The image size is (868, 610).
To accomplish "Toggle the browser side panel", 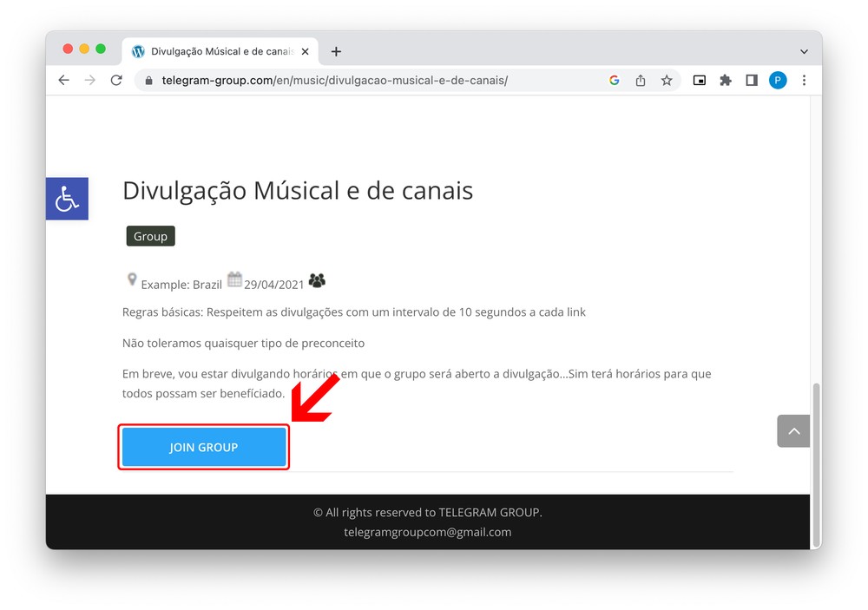I will (751, 80).
